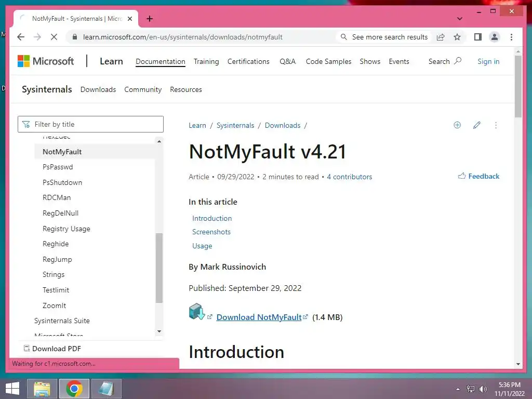The height and width of the screenshot is (399, 532).
Task: Click the volume speaker tray icon
Action: [483, 389]
